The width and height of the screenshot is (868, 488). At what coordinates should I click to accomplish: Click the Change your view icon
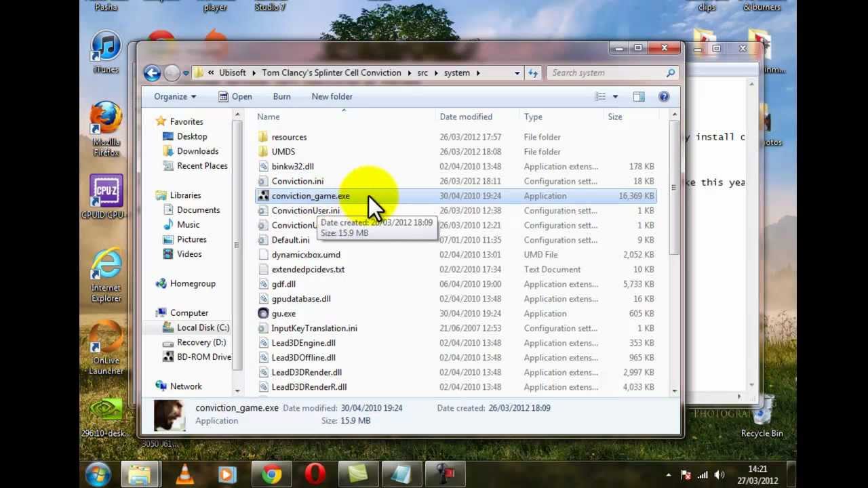tap(600, 96)
